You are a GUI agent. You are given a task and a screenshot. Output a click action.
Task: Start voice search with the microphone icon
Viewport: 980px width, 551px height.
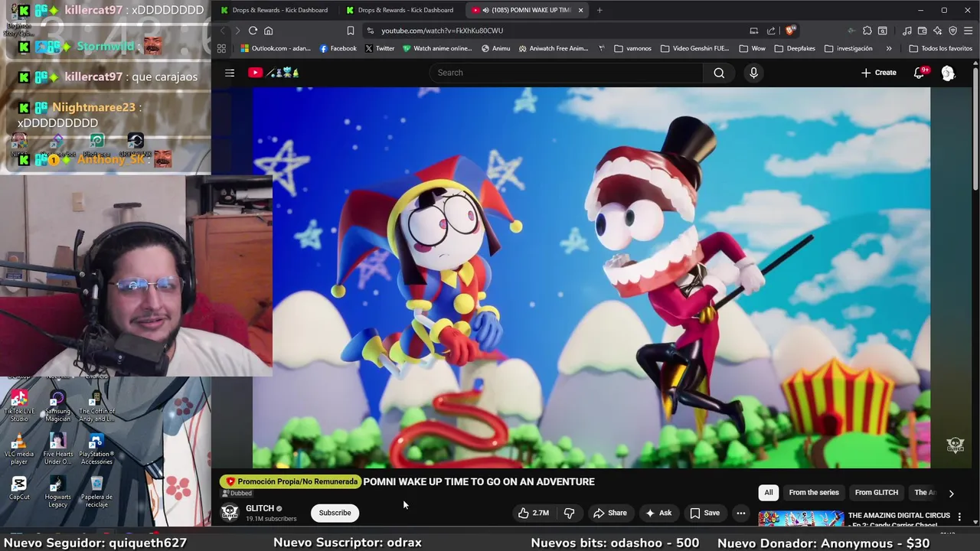point(753,73)
